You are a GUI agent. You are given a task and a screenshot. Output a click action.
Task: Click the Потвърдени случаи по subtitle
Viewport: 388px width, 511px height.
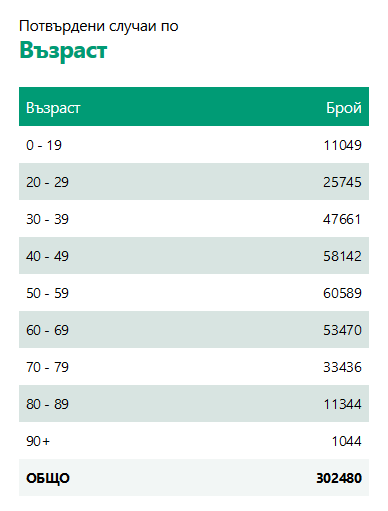[99, 26]
